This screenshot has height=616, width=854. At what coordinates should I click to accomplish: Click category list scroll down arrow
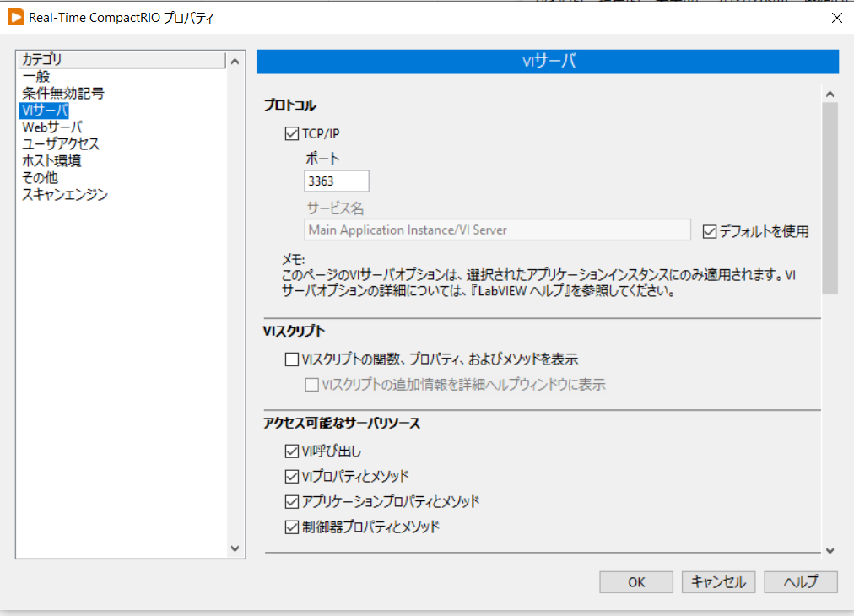(235, 548)
